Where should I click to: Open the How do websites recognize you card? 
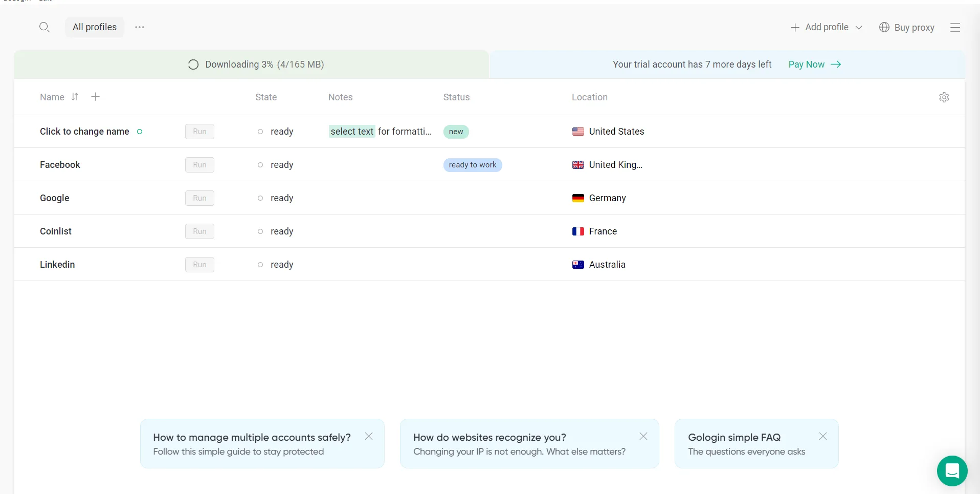(x=529, y=443)
